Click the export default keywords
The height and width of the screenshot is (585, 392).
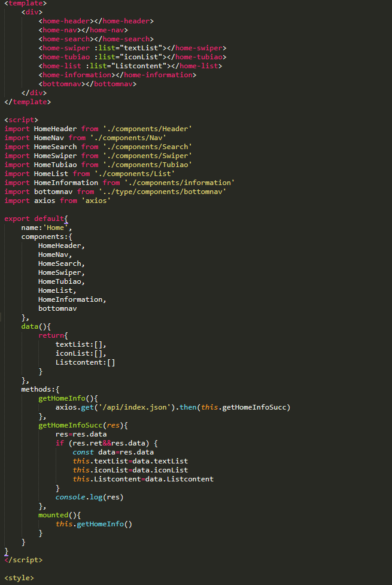pos(34,219)
